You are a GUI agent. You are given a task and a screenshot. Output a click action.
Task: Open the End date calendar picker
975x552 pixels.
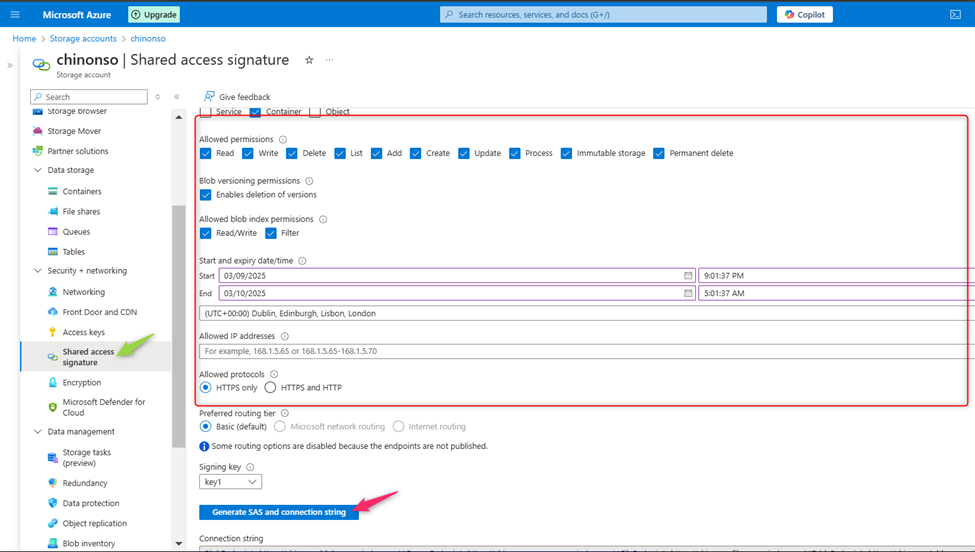[688, 293]
